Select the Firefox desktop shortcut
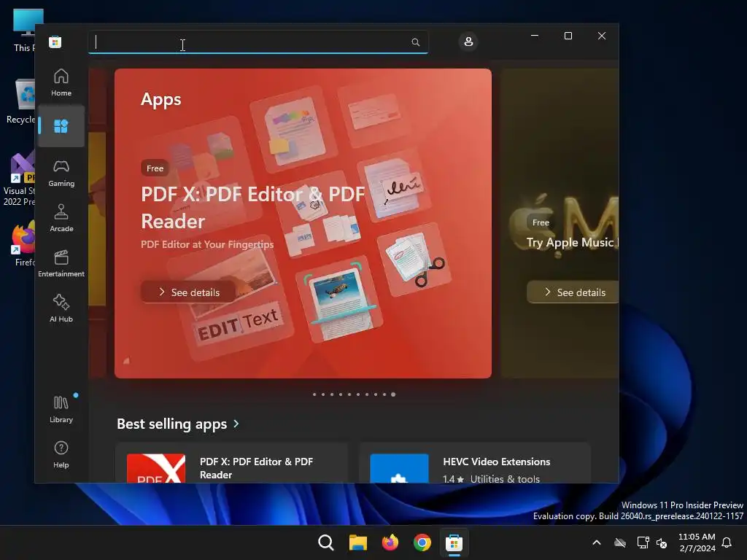Viewport: 747px width, 560px height. coord(24,244)
